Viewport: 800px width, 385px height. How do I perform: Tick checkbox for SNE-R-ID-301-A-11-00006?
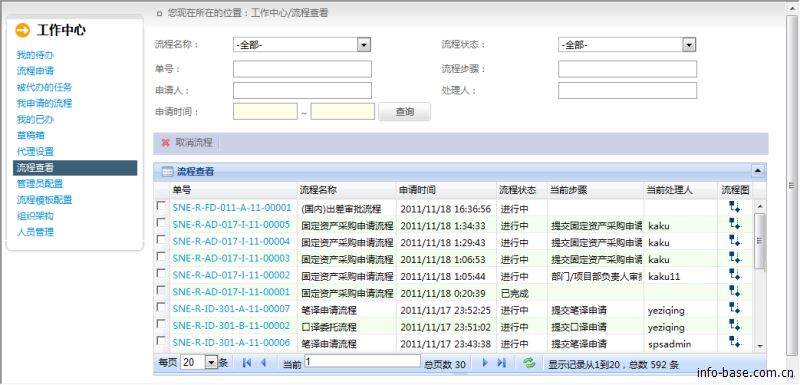tap(161, 340)
